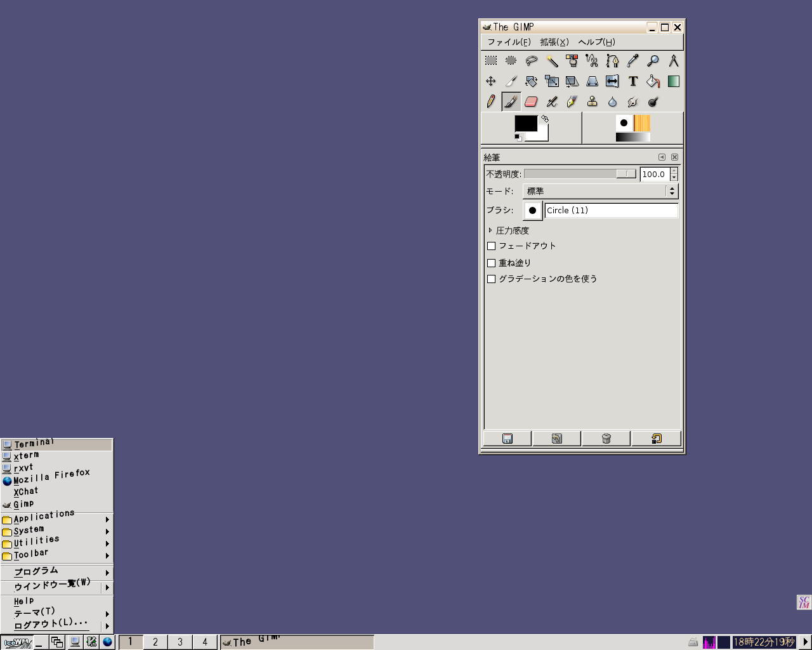Click The GIMP taskbar window button
Viewport: 812px width, 650px height.
297,642
